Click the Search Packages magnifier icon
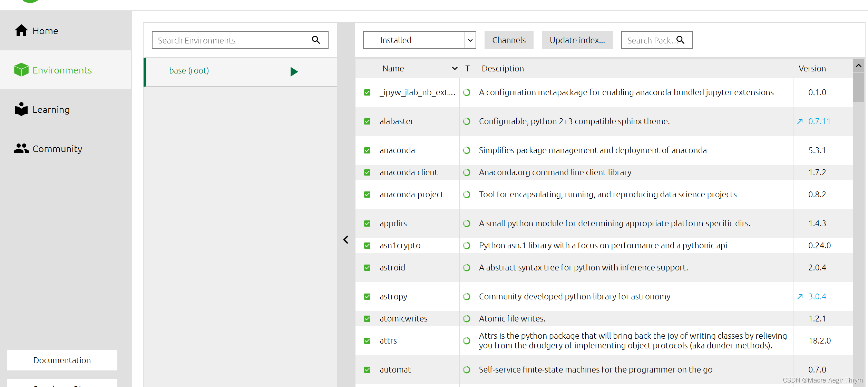 [683, 40]
